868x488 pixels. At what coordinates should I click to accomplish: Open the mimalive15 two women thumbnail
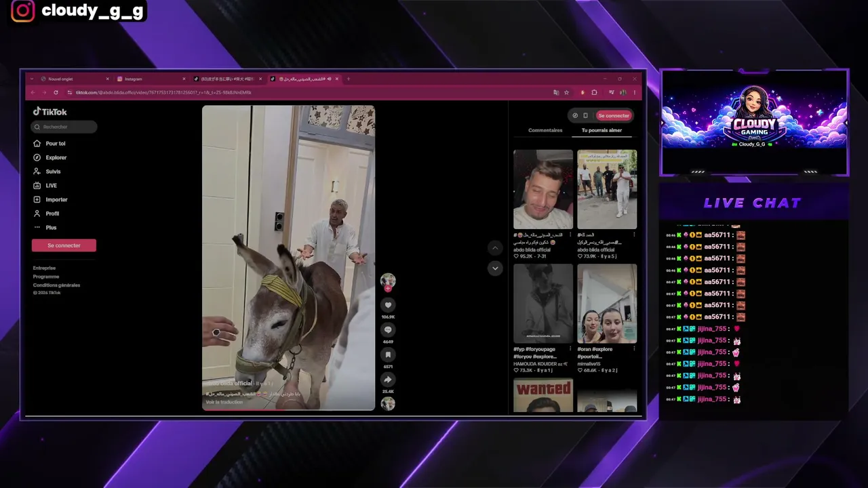click(x=607, y=304)
